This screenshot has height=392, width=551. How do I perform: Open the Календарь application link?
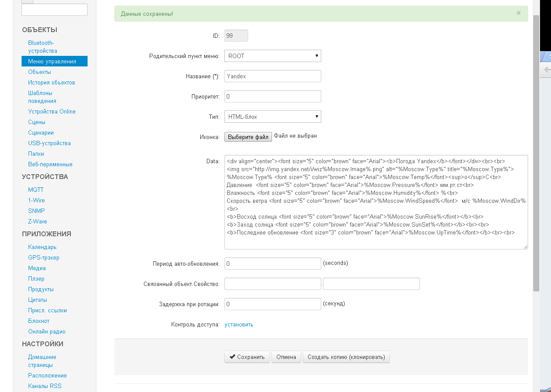point(42,247)
